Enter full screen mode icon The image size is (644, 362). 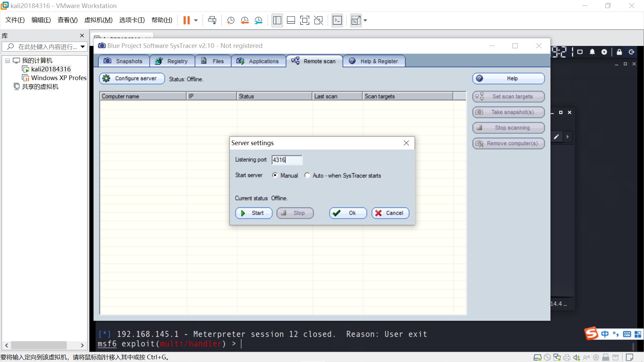point(305,20)
